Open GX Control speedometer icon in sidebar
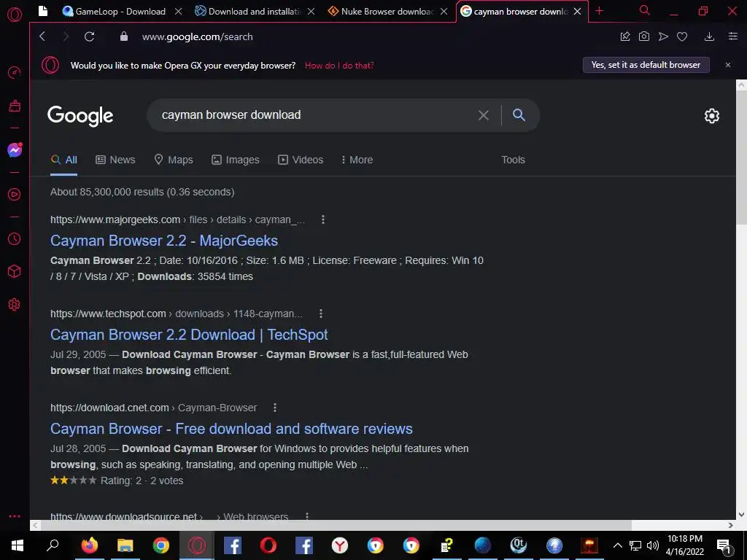The height and width of the screenshot is (560, 747). coord(15,72)
